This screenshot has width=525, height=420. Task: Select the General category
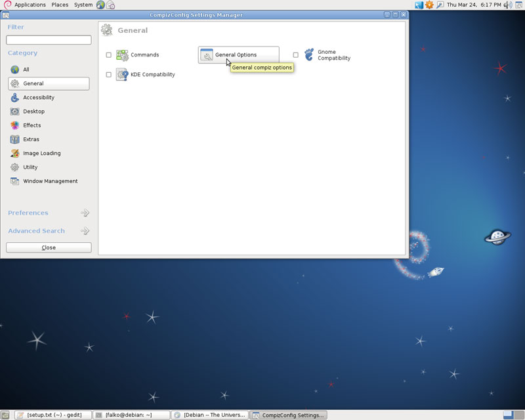[x=49, y=83]
